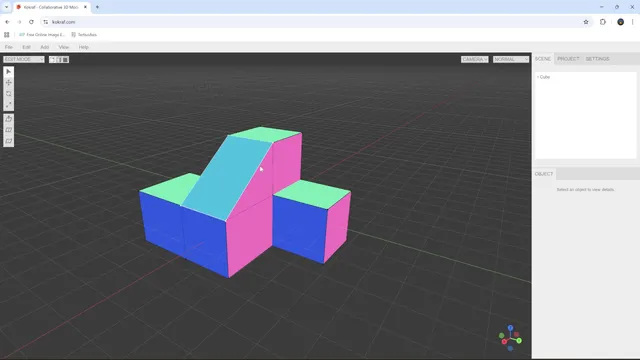The height and width of the screenshot is (360, 640).
Task: Open the File menu
Action: [x=9, y=47]
